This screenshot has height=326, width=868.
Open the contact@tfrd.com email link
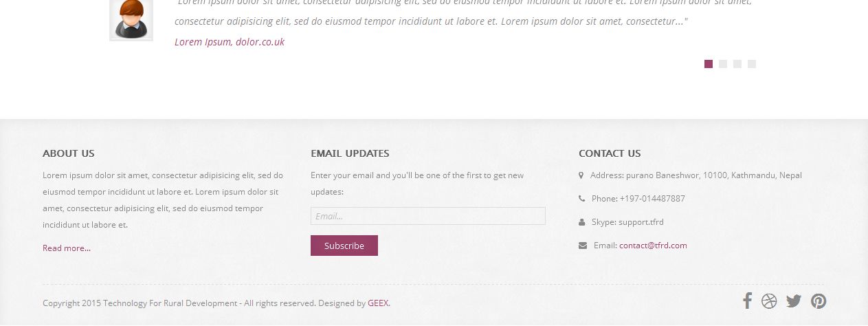pyautogui.click(x=653, y=246)
